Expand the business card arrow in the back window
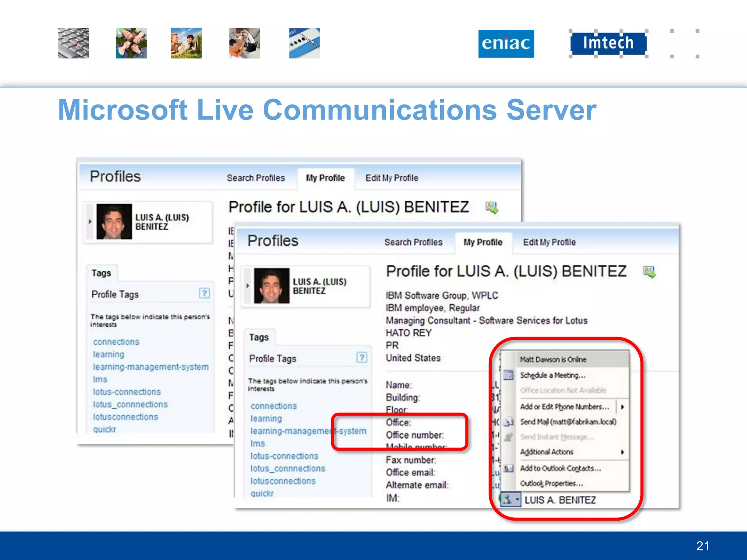Screen dimensions: 747x560 pos(90,222)
